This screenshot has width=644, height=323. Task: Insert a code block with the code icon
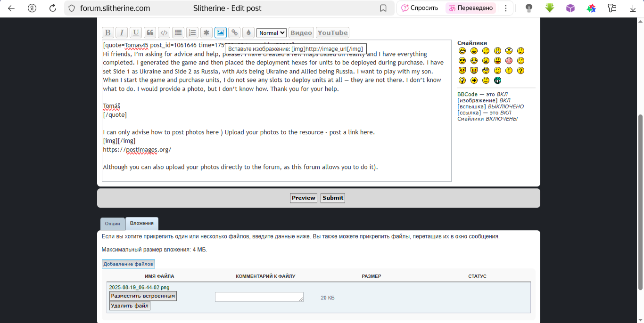click(x=164, y=32)
